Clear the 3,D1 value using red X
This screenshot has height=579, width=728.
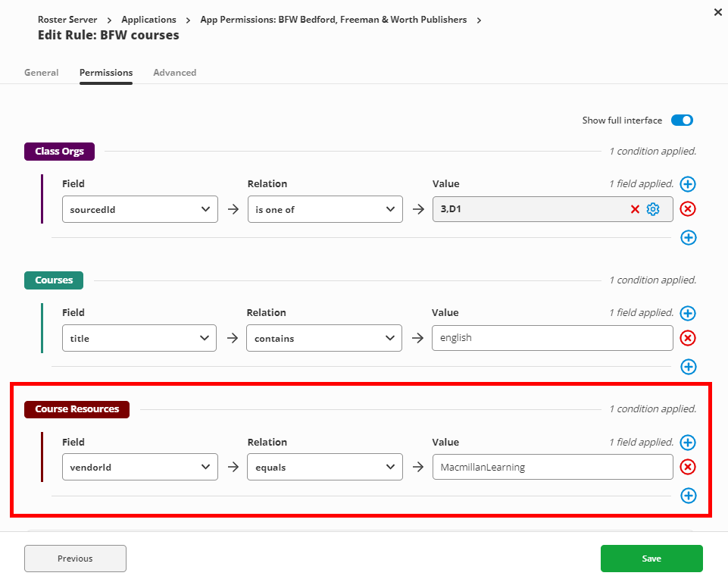click(x=635, y=209)
